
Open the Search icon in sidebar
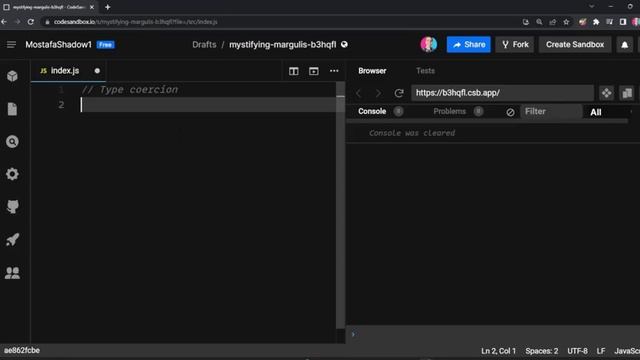click(12, 142)
